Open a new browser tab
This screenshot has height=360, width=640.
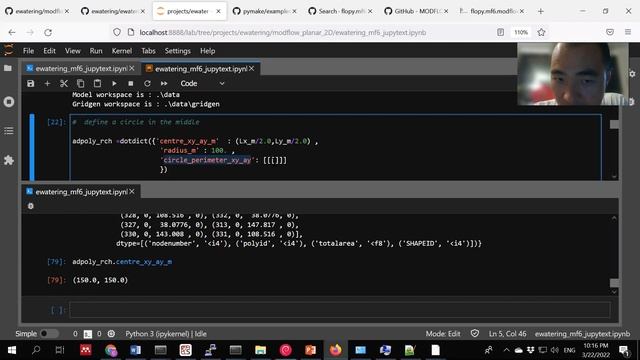point(541,11)
